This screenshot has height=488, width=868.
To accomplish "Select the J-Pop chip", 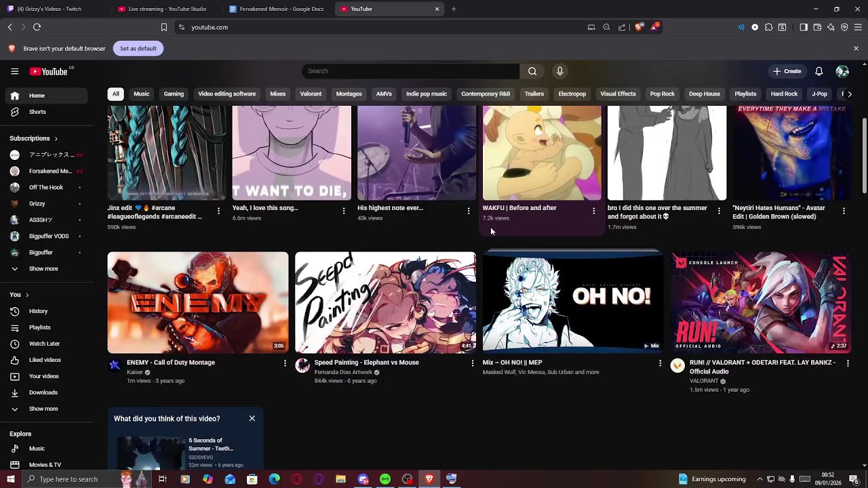I will (820, 94).
